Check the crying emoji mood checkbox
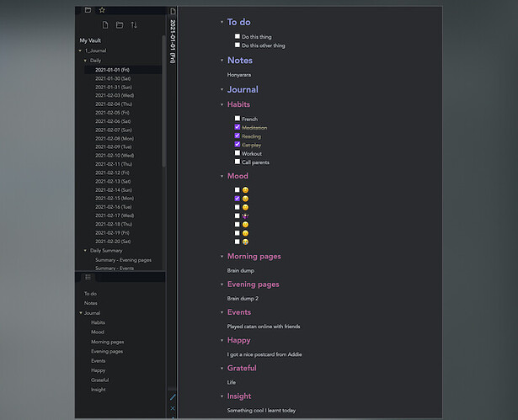518x420 pixels. tap(238, 242)
